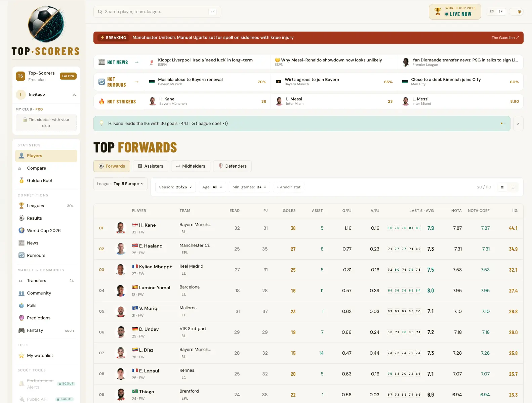Open the League Top 5 Europe dropdown

[120, 184]
